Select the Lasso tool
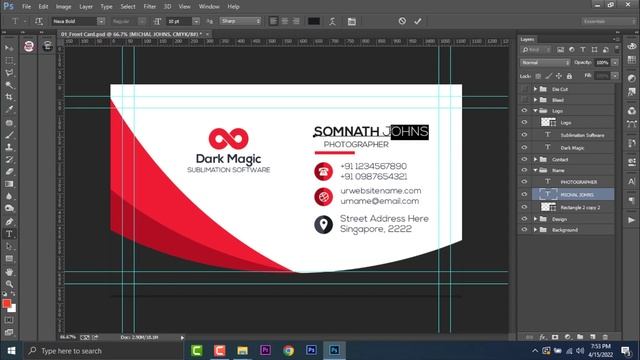Viewport: 640px width, 360px height. 9,73
